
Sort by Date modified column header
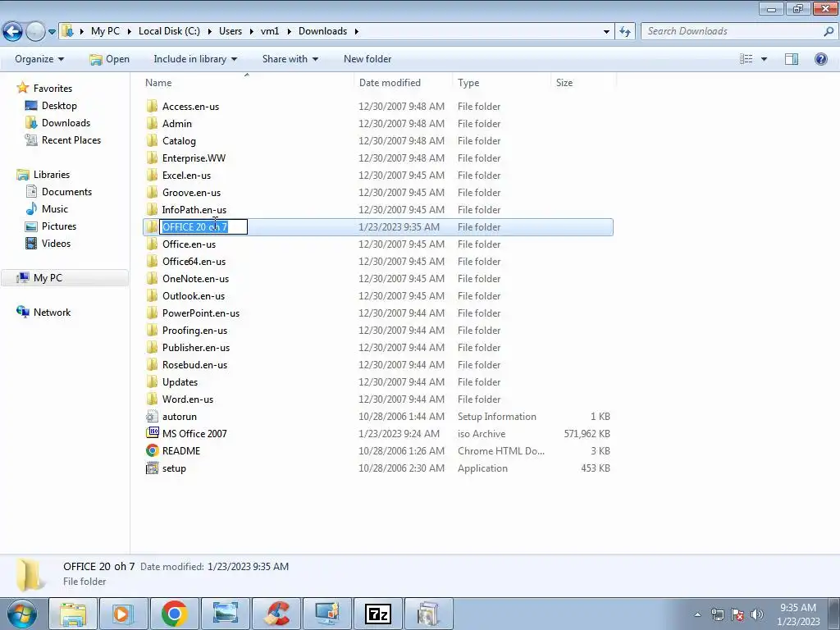click(390, 83)
